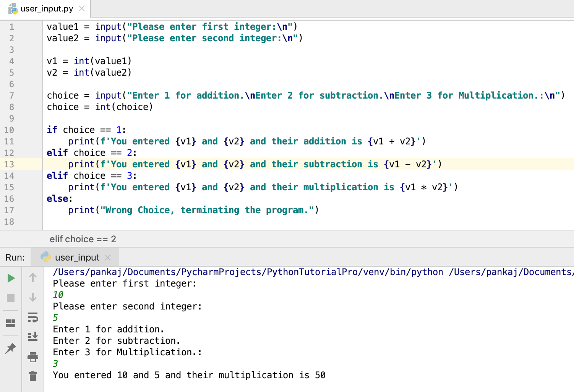Clear the console with trash icon
This screenshot has width=574, height=392.
coord(33,377)
